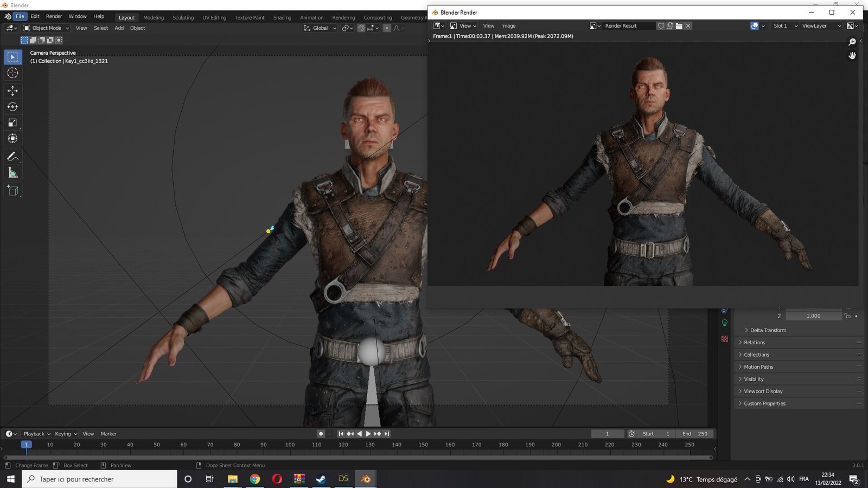868x488 pixels.
Task: Click the current frame field in the timeline
Action: tap(607, 434)
